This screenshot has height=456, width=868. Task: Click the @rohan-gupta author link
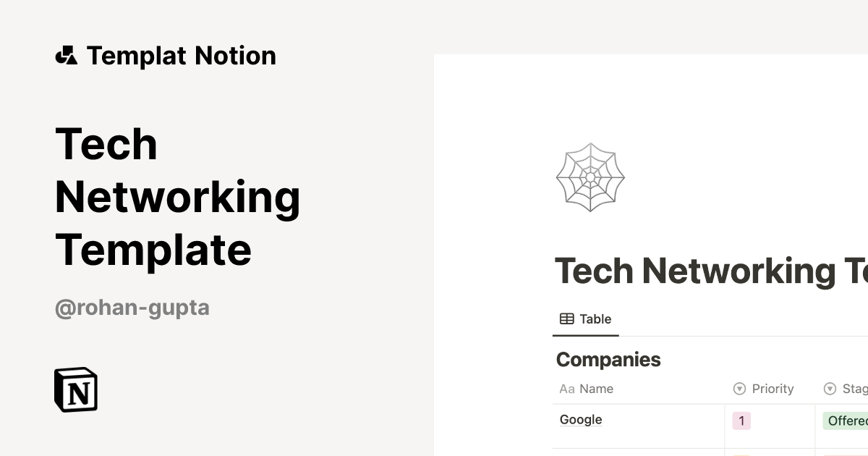132,308
